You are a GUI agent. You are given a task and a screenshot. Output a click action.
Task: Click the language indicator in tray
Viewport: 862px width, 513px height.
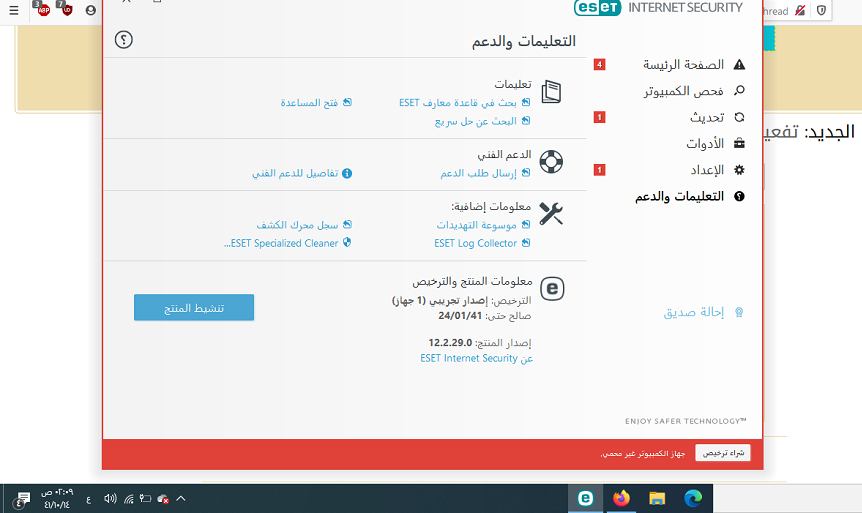89,499
